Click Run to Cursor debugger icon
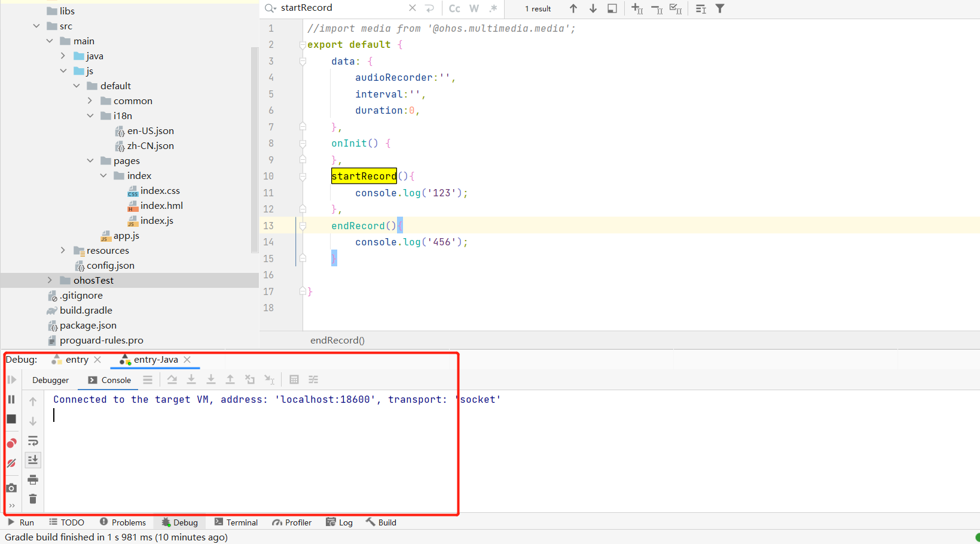The height and width of the screenshot is (544, 980). [270, 379]
